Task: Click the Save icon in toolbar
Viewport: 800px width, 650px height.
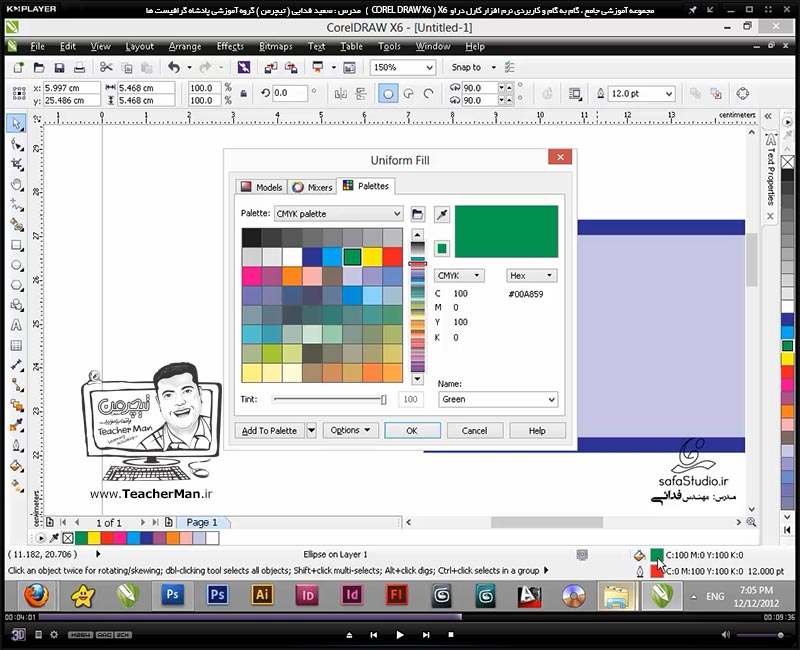Action: (x=59, y=67)
